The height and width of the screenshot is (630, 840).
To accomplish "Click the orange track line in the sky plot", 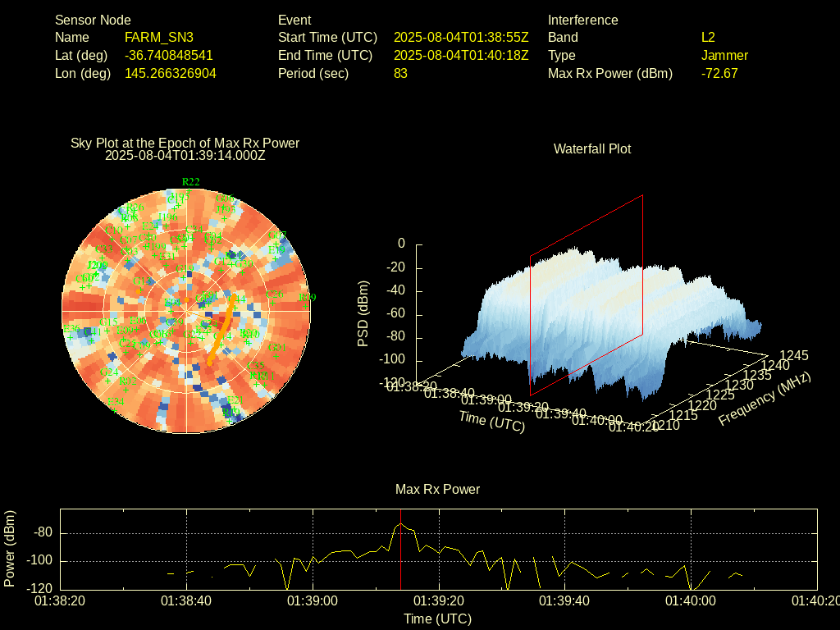I will 221,330.
